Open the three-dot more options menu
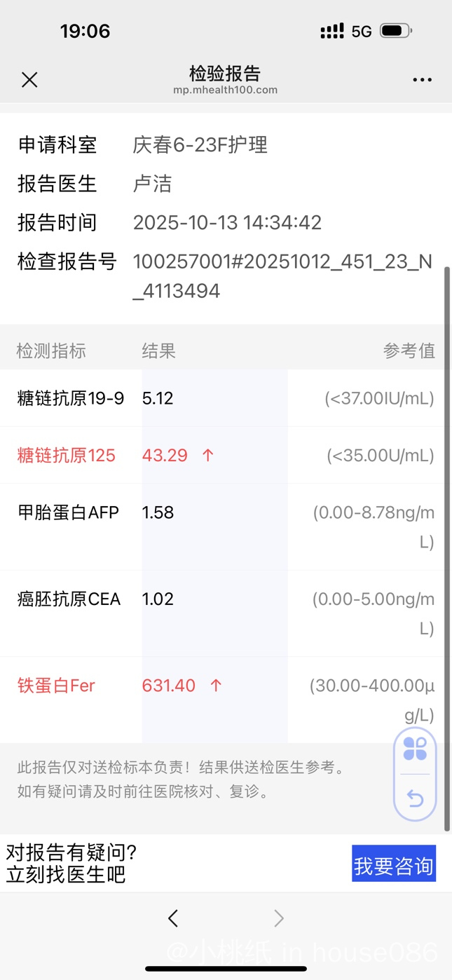Image resolution: width=452 pixels, height=980 pixels. pos(422,80)
